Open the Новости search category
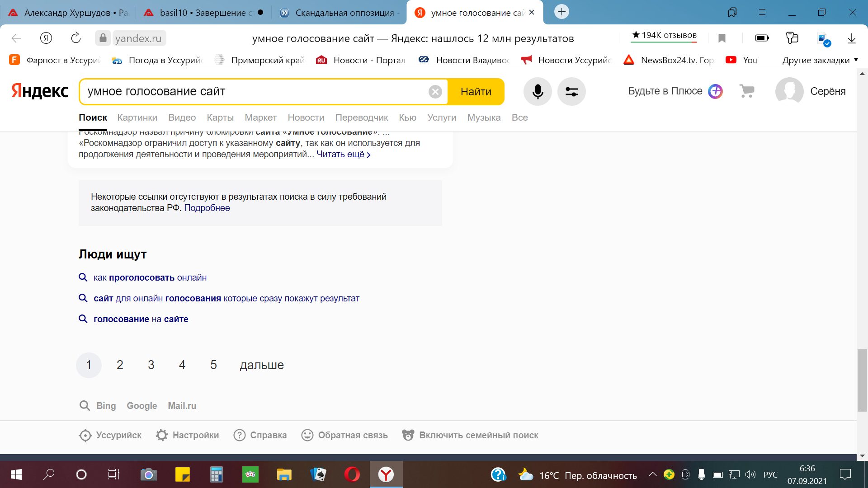The image size is (868, 488). click(306, 117)
